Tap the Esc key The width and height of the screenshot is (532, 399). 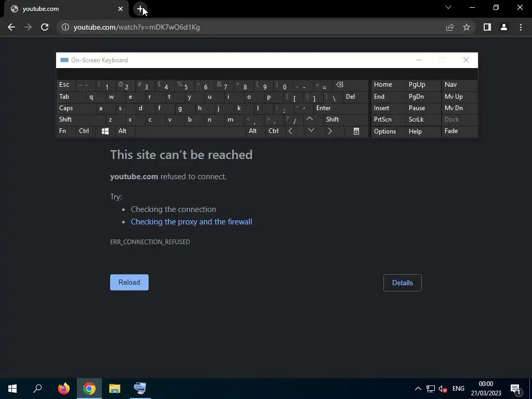pyautogui.click(x=66, y=85)
